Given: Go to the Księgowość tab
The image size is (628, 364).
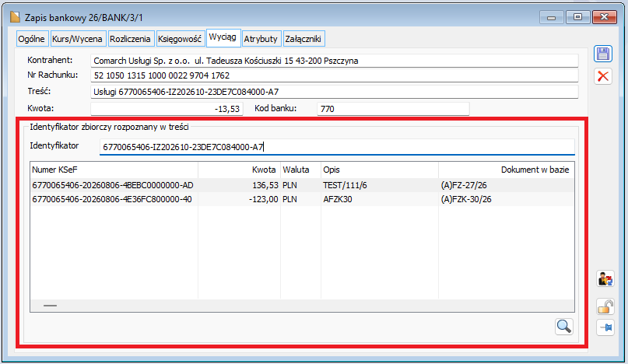Looking at the screenshot, I should (180, 39).
